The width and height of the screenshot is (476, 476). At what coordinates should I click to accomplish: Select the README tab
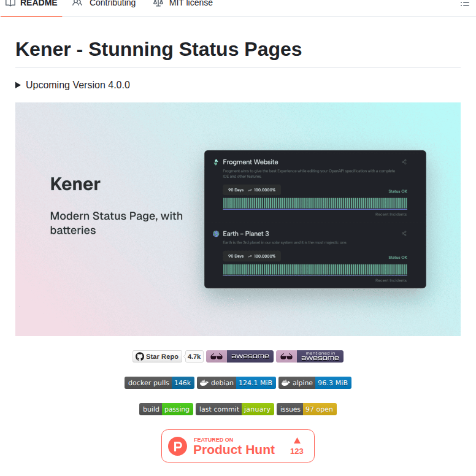coord(38,3)
